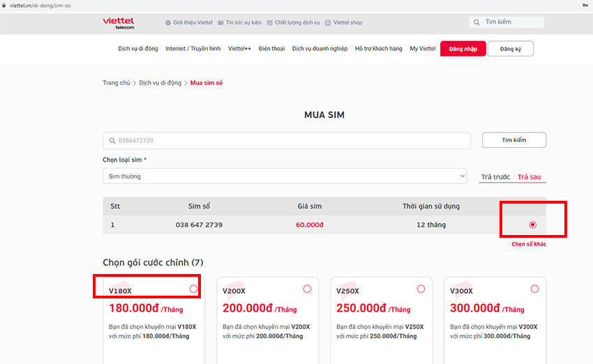Open Chất lượng dịch vụ link

pos(297,23)
